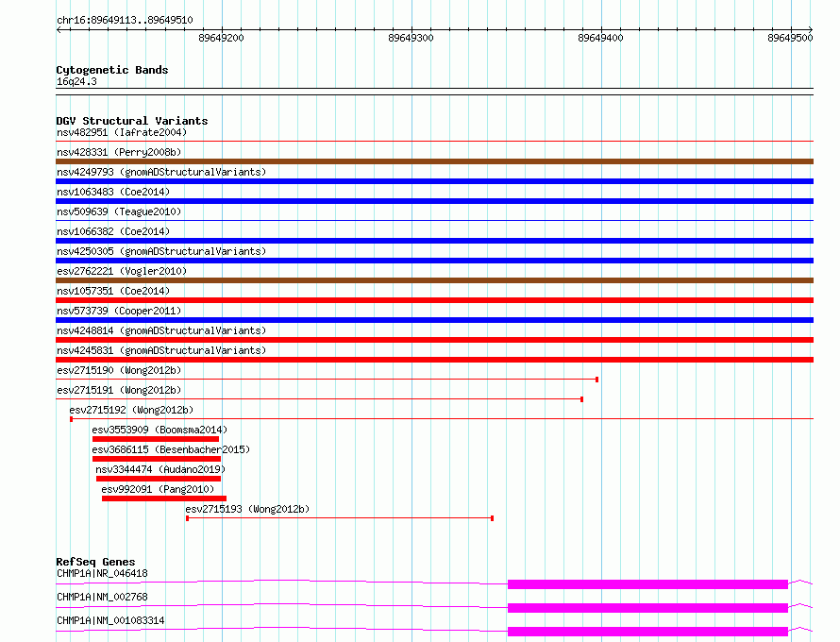
Task: Open esv2715190 (Wong2012b) label
Action: [x=119, y=370]
